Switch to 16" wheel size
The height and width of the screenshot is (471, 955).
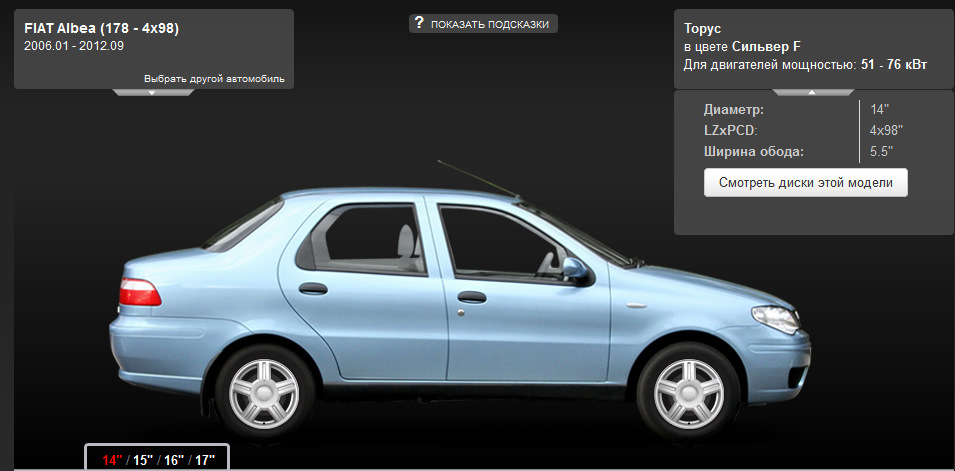[x=174, y=460]
